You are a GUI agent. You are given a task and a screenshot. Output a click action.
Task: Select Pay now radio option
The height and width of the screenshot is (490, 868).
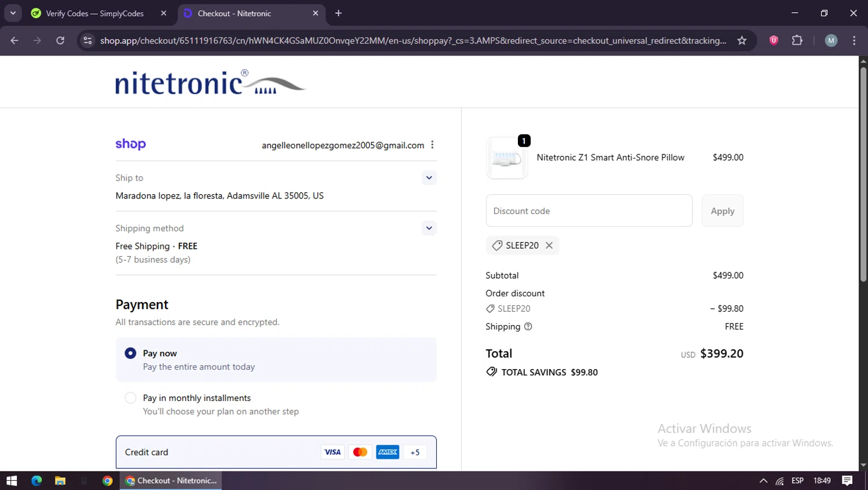point(131,353)
